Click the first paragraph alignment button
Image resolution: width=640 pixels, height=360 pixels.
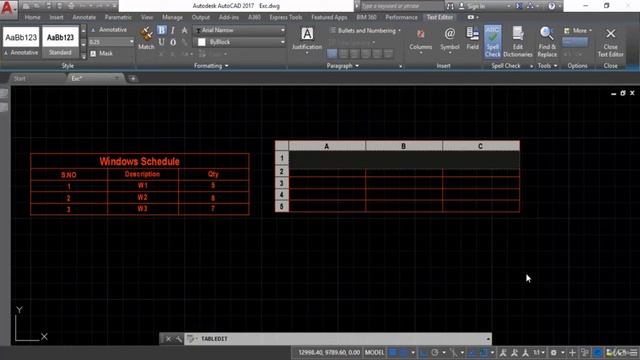[332, 53]
